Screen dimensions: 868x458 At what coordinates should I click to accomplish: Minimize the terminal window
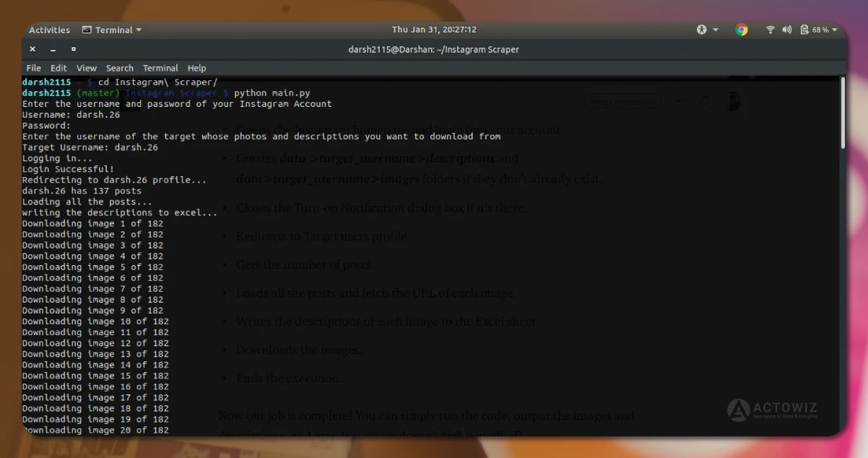coord(53,49)
